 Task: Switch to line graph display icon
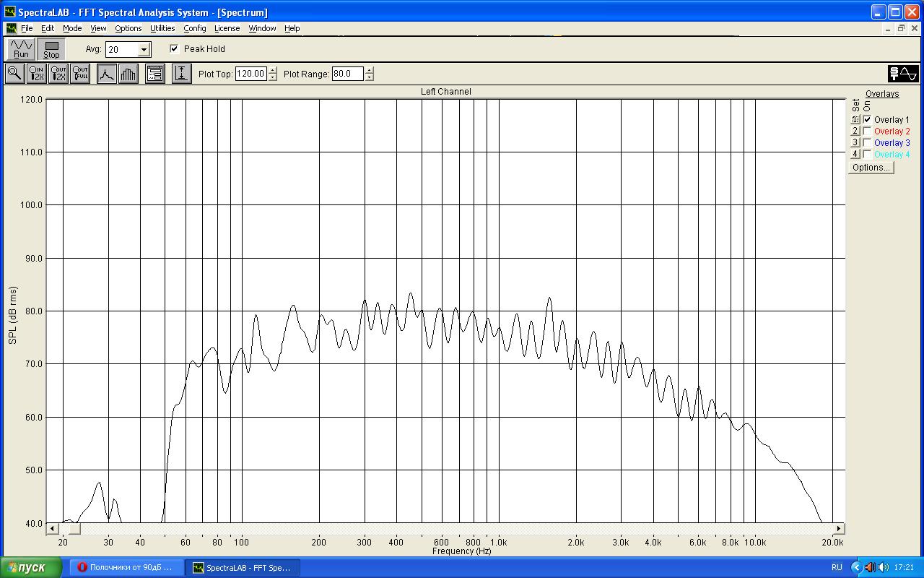click(107, 74)
